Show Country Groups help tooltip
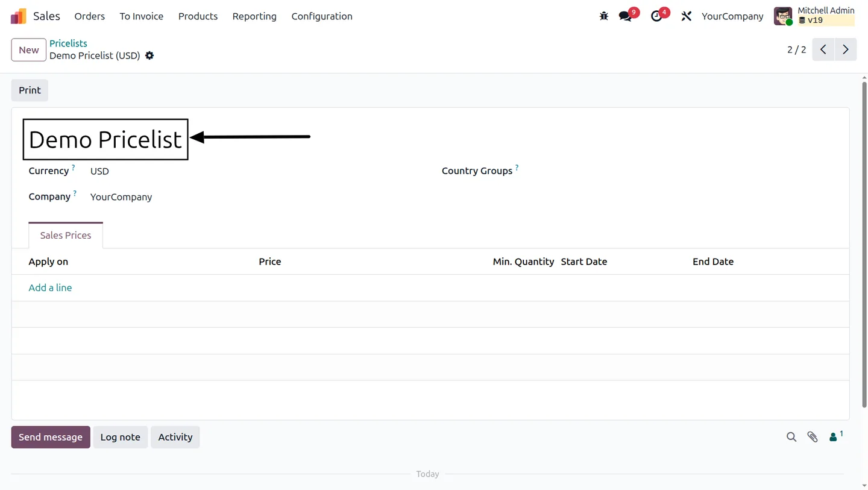The height and width of the screenshot is (490, 868). click(x=517, y=168)
